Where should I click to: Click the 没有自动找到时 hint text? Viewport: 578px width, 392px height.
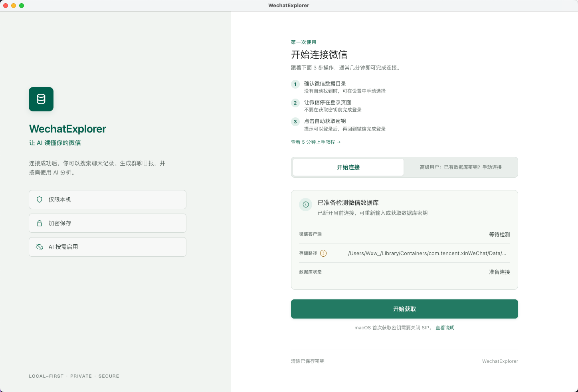[345, 91]
